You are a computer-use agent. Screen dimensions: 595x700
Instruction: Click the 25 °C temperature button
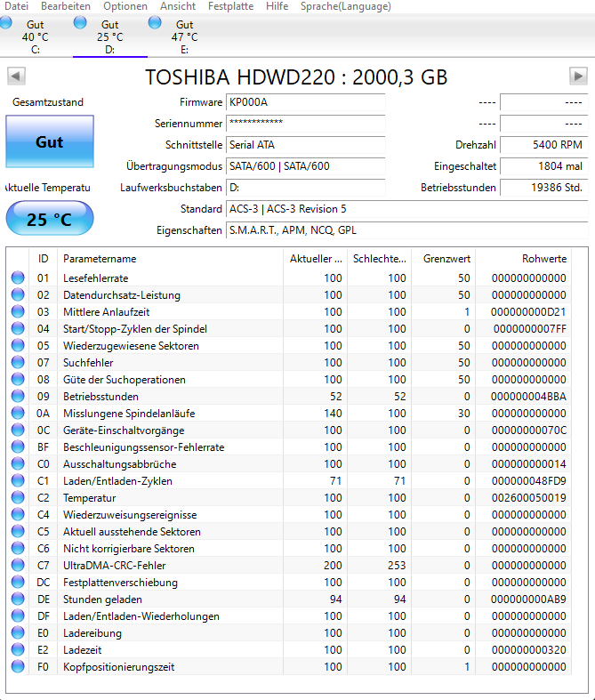(x=50, y=218)
